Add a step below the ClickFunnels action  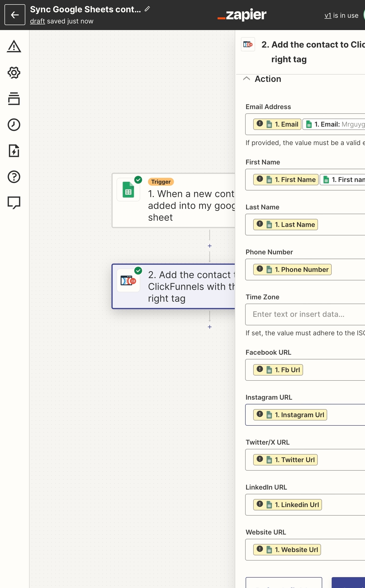tap(209, 327)
